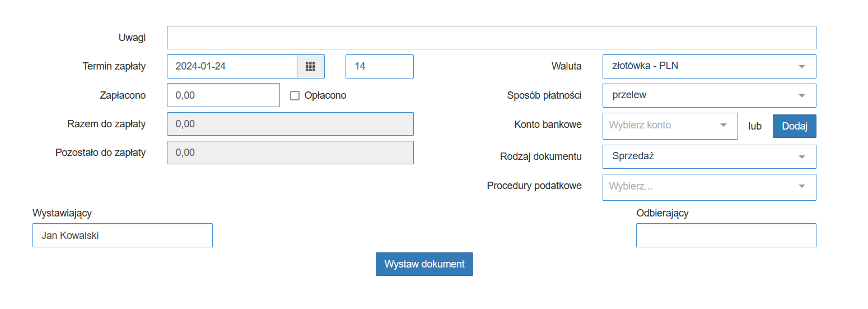Select the payment days field showing 14

[x=380, y=66]
